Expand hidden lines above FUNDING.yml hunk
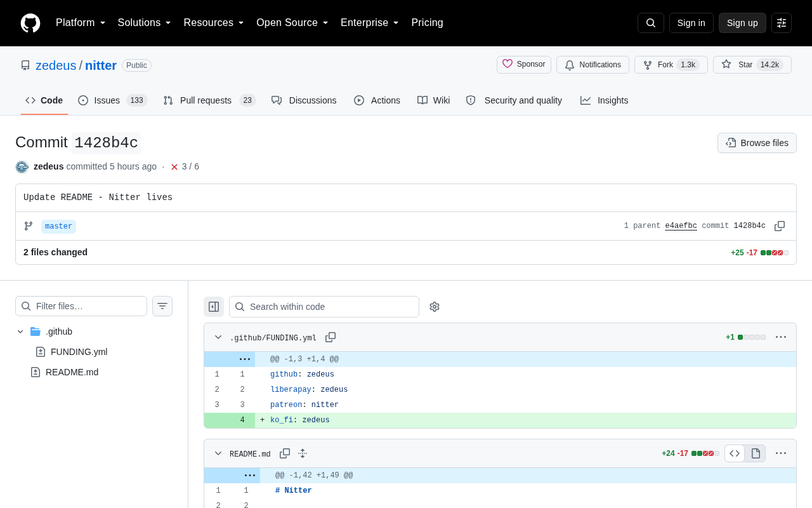The image size is (812, 508). pos(245,359)
